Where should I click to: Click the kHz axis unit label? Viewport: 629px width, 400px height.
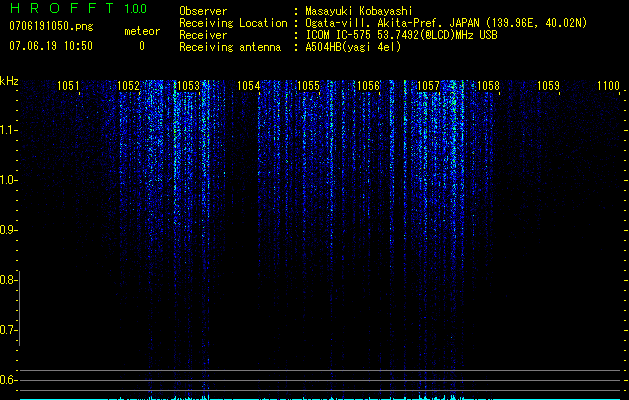tap(9, 81)
